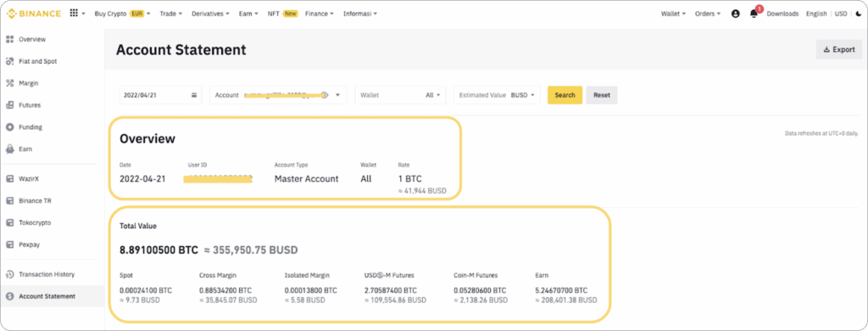Go to Fiat and Spot wallet
The height and width of the screenshot is (331, 868).
[37, 61]
